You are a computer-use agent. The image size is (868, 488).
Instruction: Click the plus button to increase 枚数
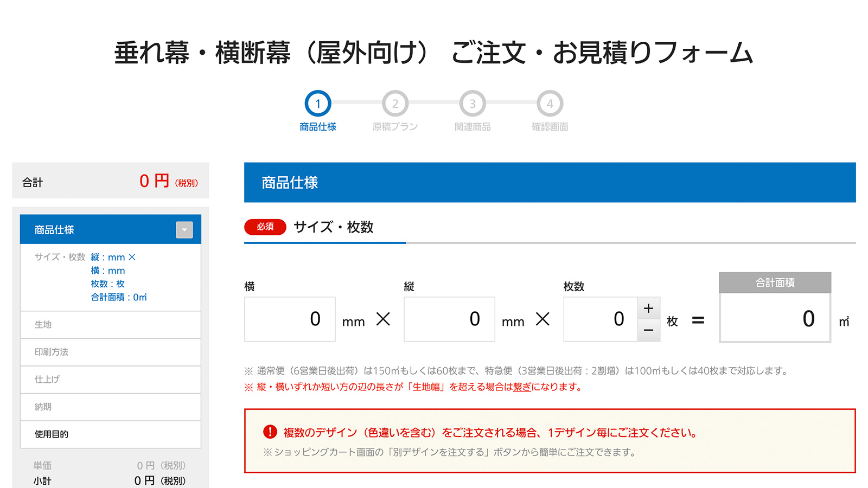click(x=648, y=309)
